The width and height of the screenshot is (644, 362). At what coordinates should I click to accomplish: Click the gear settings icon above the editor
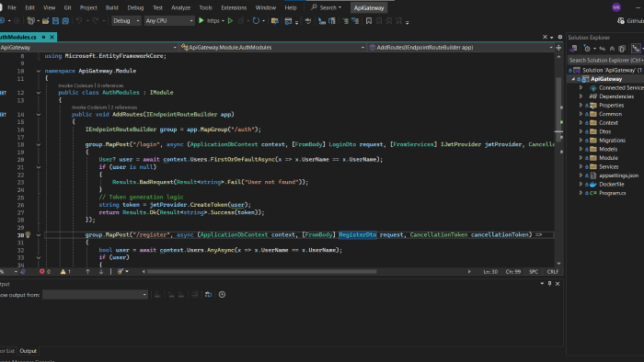pos(559,37)
